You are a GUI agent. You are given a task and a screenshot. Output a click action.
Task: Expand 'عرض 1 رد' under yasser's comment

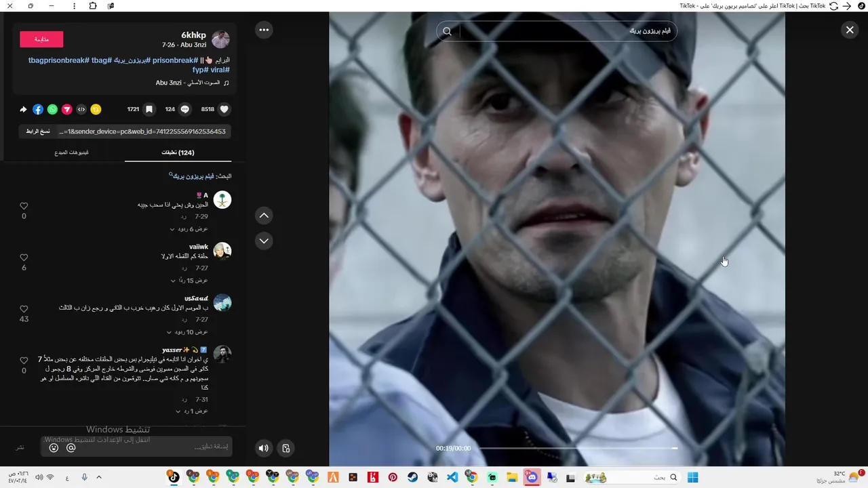click(192, 411)
